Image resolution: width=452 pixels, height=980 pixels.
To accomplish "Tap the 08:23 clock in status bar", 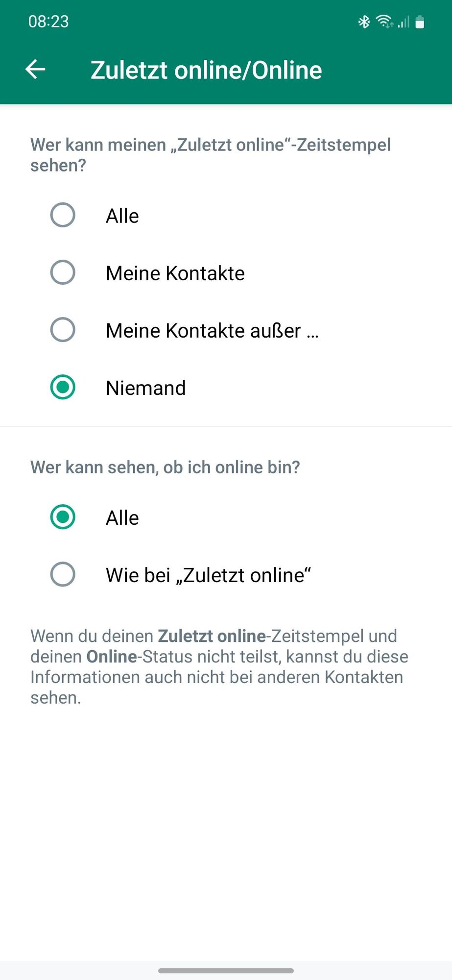I will (48, 22).
